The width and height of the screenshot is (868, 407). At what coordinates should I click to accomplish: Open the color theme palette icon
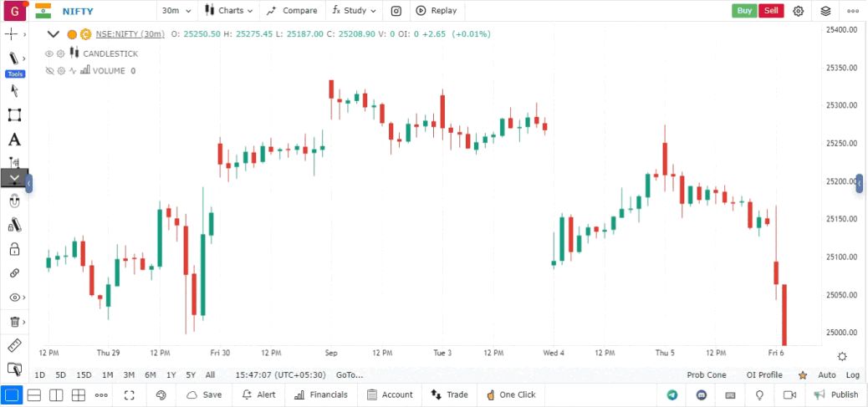pos(161,394)
